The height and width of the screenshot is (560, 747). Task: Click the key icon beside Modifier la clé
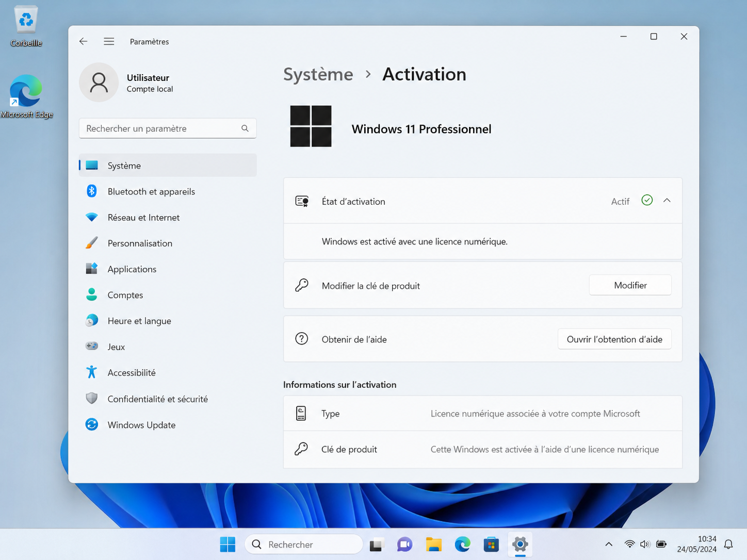(x=302, y=285)
